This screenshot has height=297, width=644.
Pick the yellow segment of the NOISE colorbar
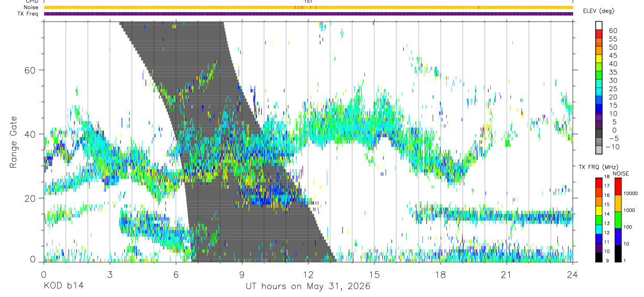coord(618,203)
